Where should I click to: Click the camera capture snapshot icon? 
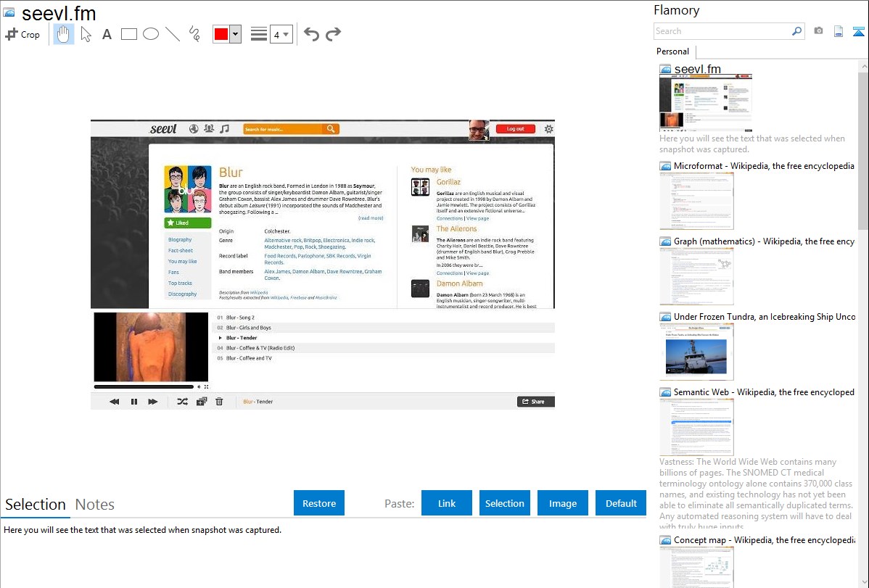(x=818, y=31)
